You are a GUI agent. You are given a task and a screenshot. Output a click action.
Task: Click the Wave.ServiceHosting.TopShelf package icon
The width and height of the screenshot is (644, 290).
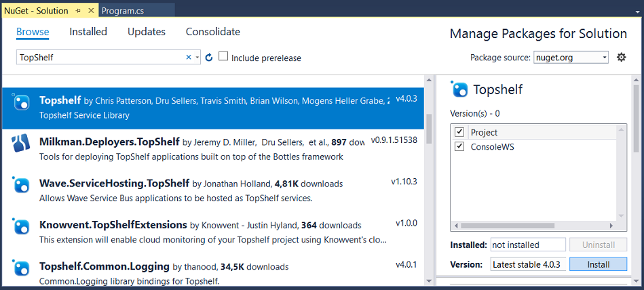(x=20, y=185)
